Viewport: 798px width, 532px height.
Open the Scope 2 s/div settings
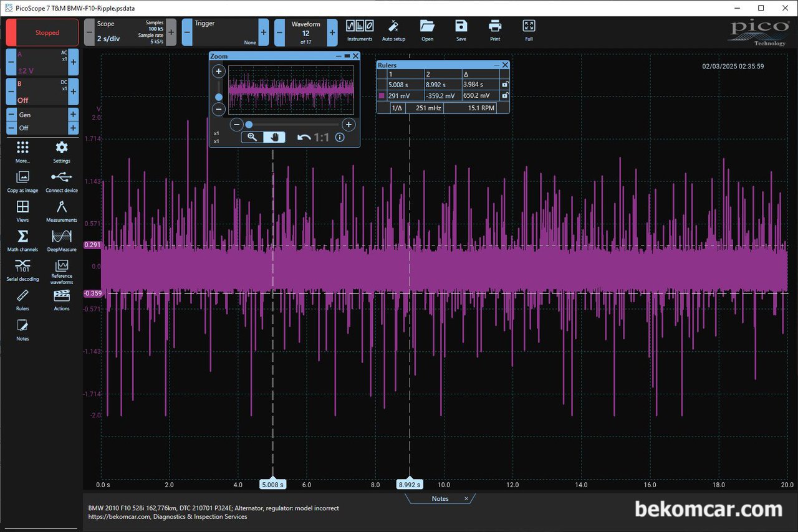130,32
